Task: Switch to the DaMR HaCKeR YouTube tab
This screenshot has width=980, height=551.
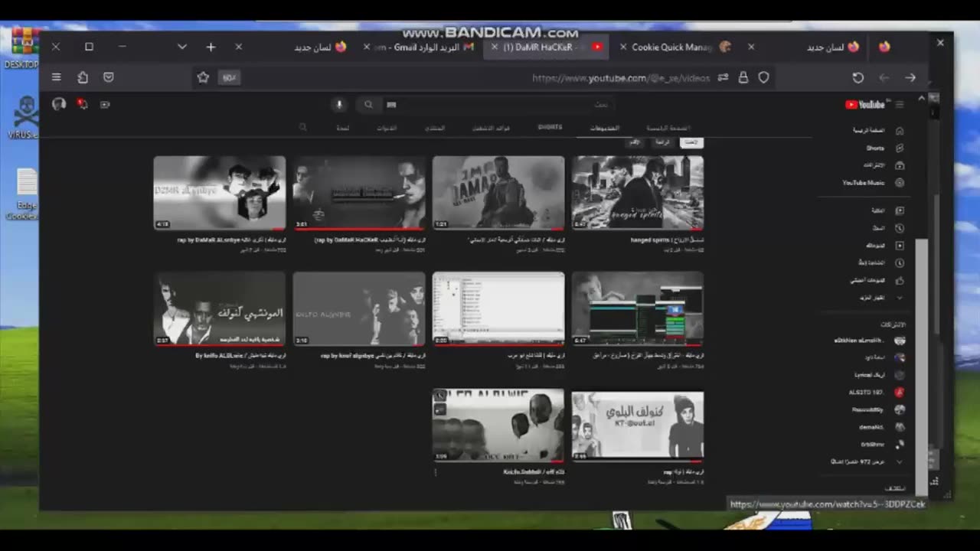Action: [545, 47]
